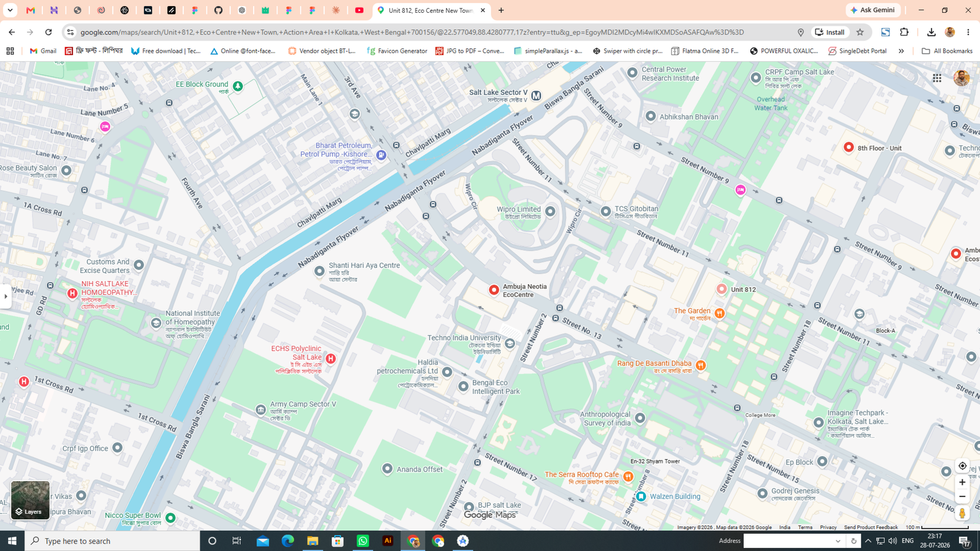Click the Terms link in map footer
980x551 pixels.
805,527
